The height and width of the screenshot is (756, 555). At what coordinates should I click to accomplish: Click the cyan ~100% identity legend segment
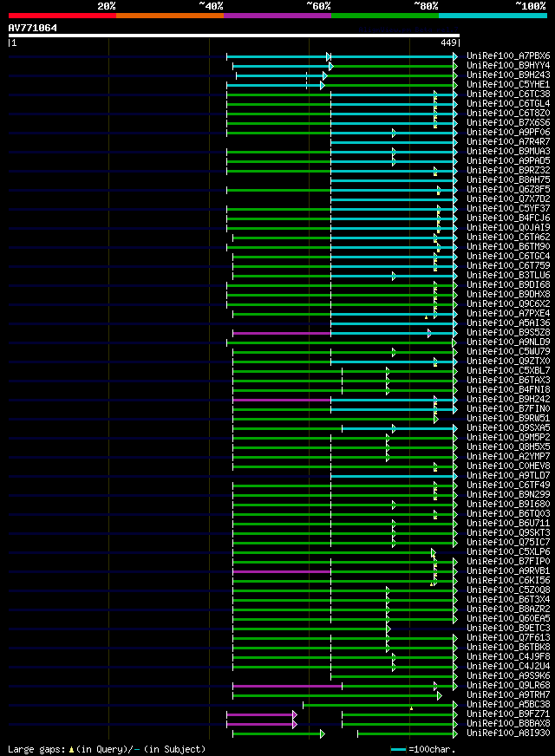click(x=493, y=16)
